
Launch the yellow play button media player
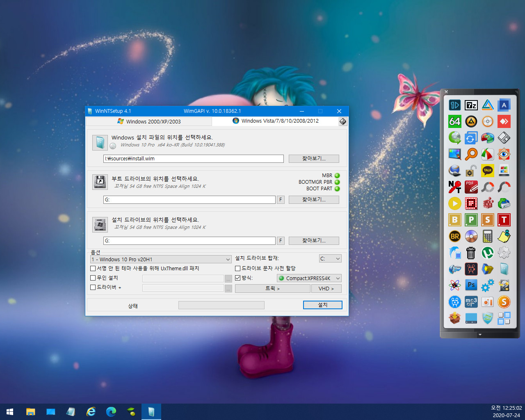click(x=454, y=203)
